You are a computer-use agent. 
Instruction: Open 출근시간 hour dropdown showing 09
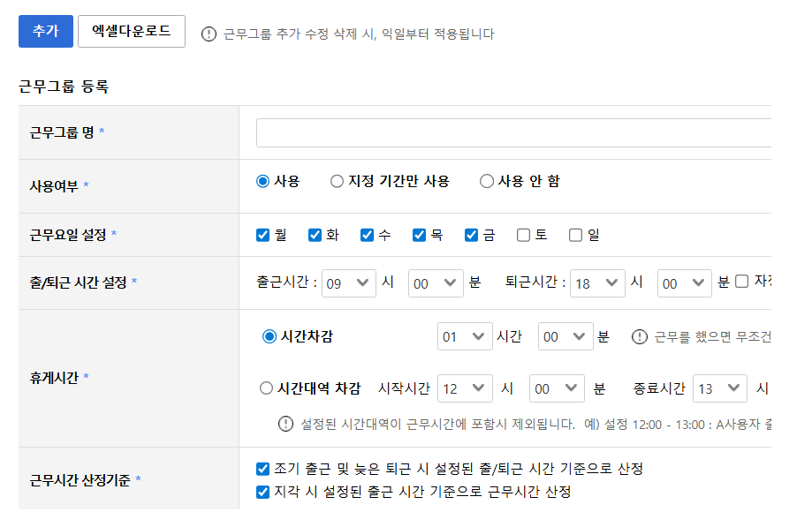pyautogui.click(x=349, y=282)
